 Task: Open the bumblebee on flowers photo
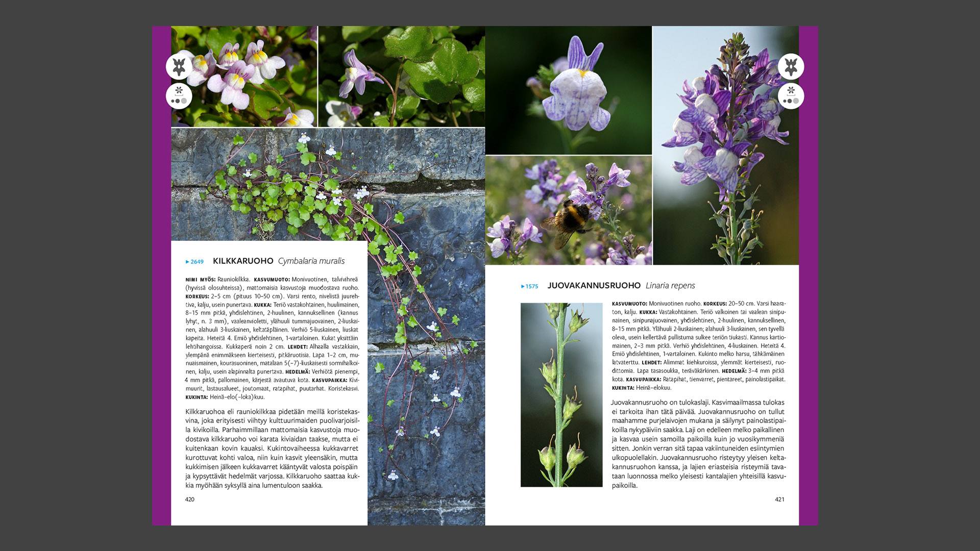pyautogui.click(x=568, y=210)
